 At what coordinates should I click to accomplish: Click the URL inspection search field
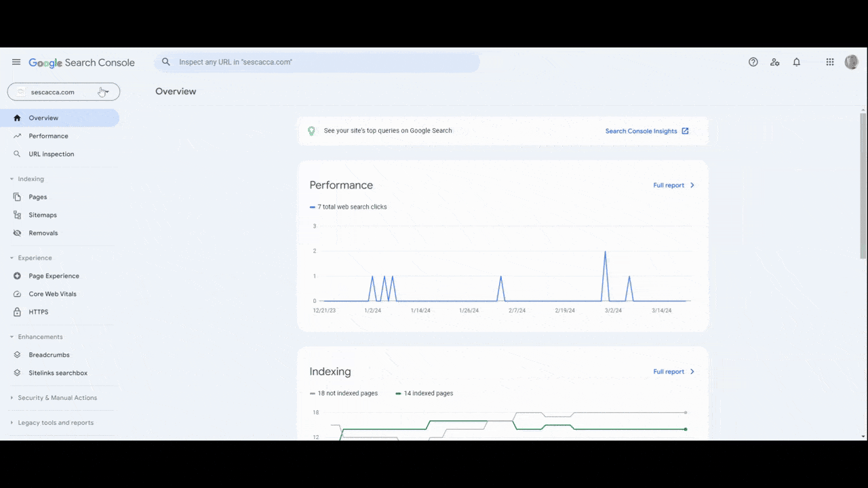(x=319, y=62)
